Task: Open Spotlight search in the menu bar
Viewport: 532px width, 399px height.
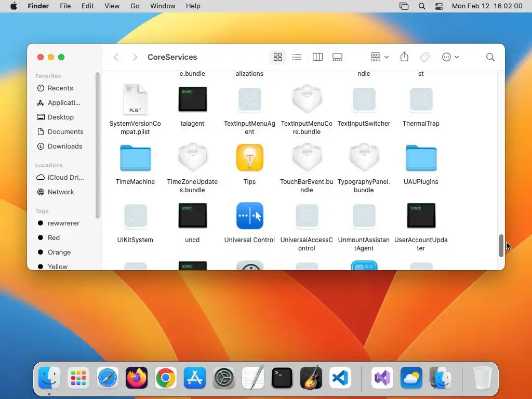Action: (x=422, y=6)
